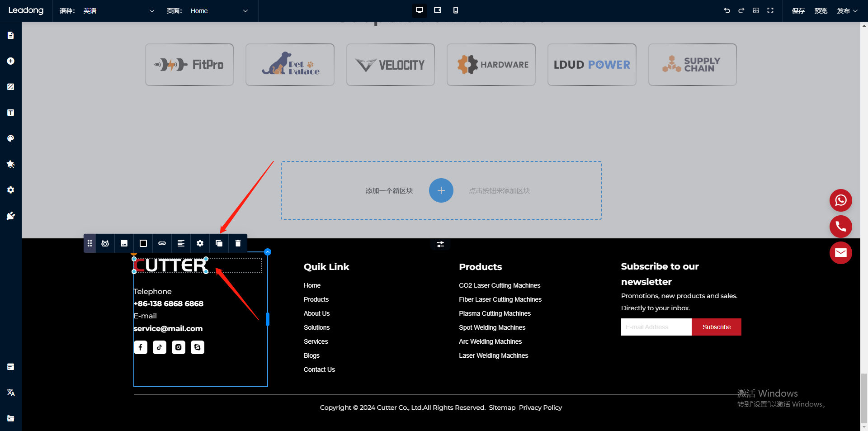This screenshot has width=868, height=431.
Task: Click the text alignment icon in toolbar
Action: (181, 243)
